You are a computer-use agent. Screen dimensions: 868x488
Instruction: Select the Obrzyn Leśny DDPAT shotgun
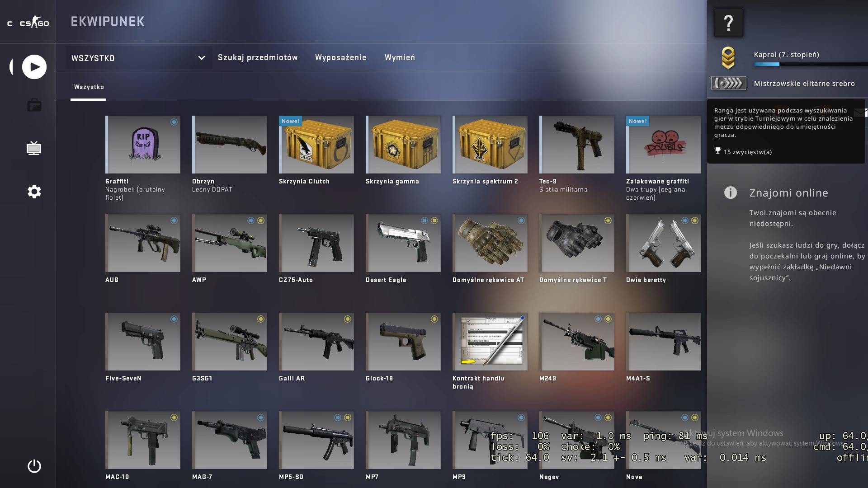230,145
